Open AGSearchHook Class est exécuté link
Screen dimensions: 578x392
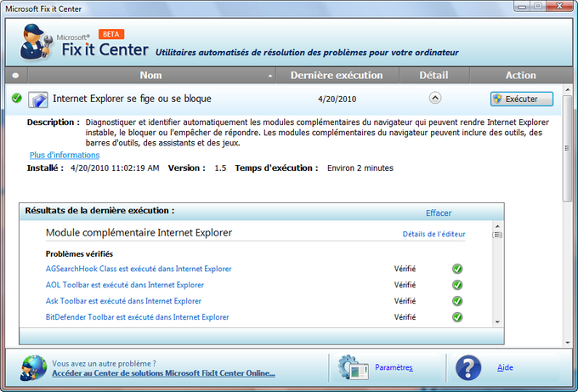pos(139,269)
